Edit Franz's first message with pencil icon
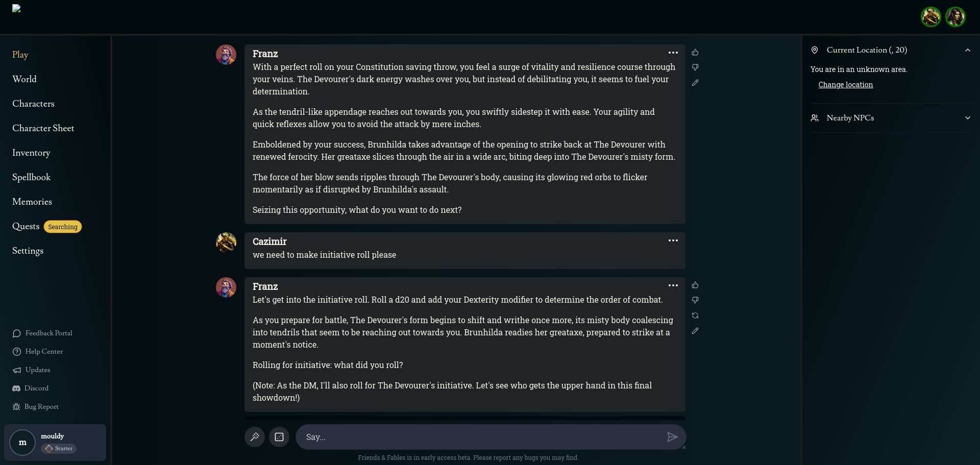Screen dimensions: 980x465 click(x=695, y=83)
